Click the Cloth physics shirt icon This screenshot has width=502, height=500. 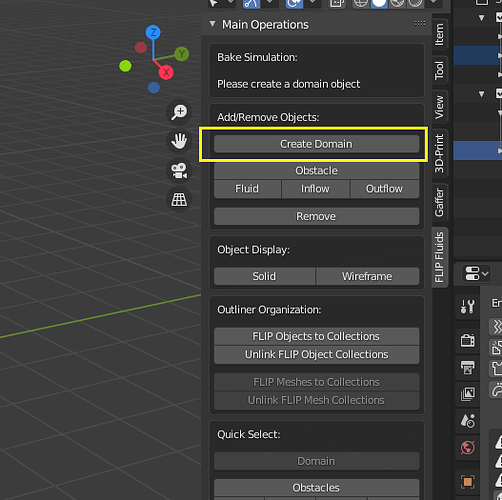(x=497, y=368)
